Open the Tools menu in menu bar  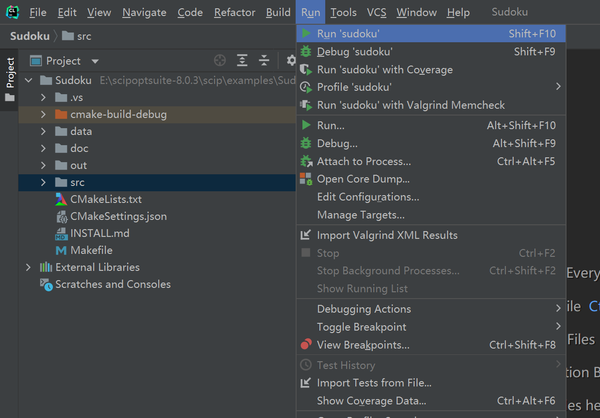pyautogui.click(x=343, y=12)
